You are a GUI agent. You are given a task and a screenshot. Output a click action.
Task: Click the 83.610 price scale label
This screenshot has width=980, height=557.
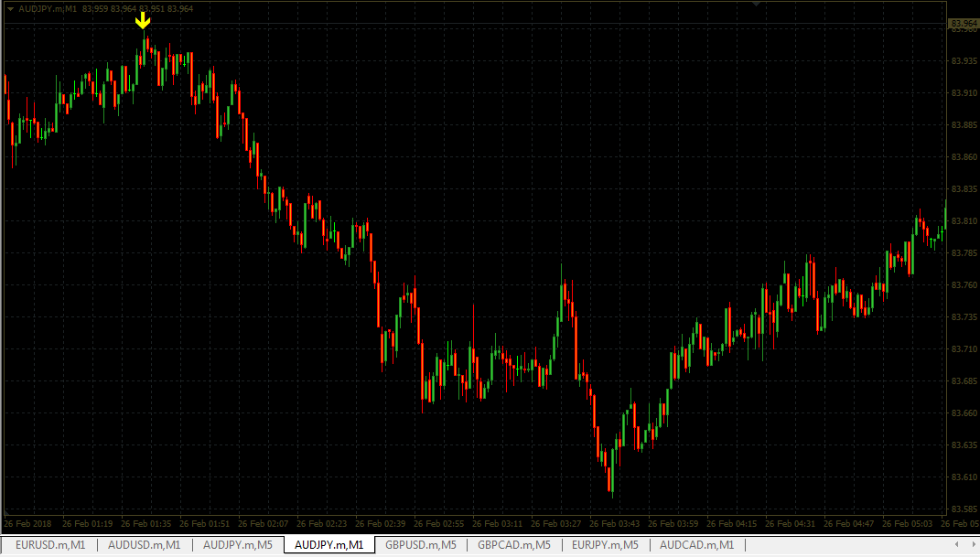click(964, 477)
